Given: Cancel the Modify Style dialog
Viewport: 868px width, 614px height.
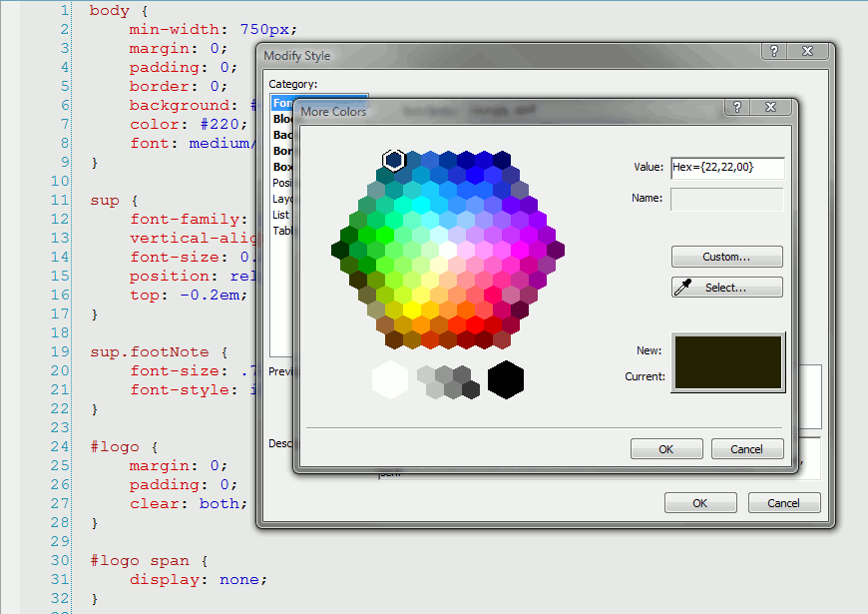Looking at the screenshot, I should point(784,502).
